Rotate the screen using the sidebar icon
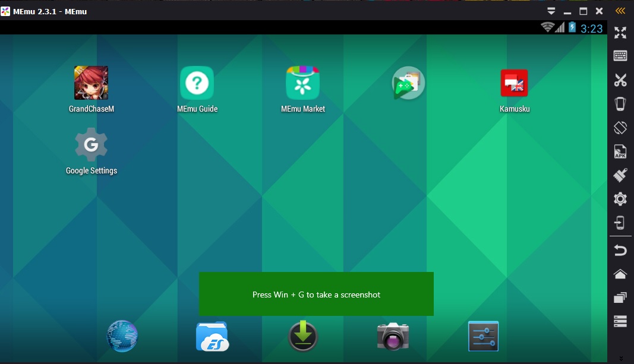Image resolution: width=634 pixels, height=364 pixels. coord(620,127)
